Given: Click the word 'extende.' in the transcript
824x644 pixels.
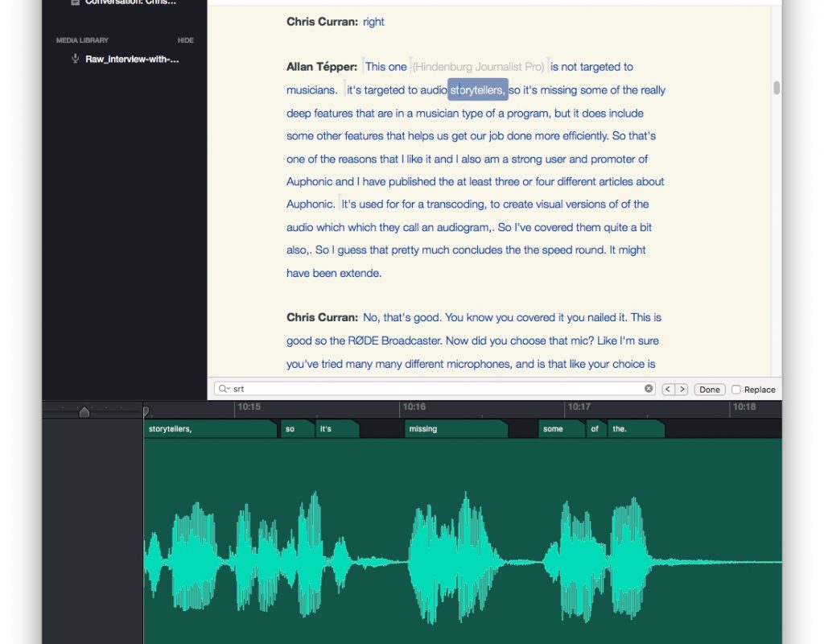Looking at the screenshot, I should pyautogui.click(x=360, y=273).
